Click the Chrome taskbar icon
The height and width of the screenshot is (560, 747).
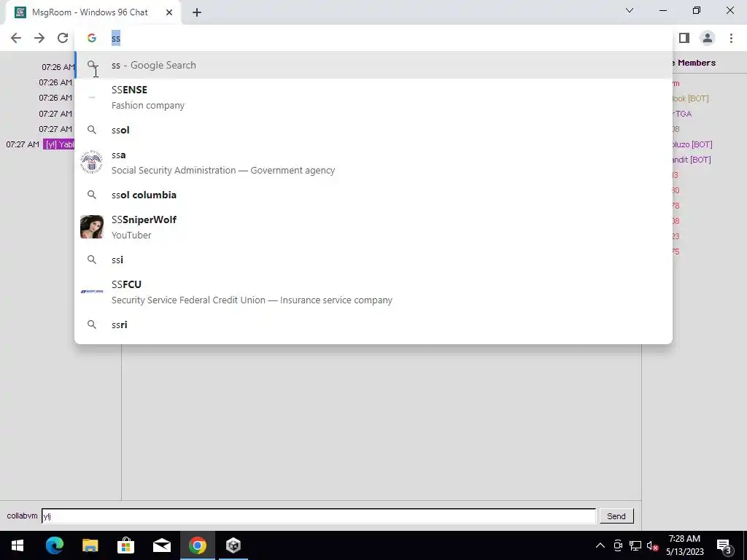coord(197,545)
